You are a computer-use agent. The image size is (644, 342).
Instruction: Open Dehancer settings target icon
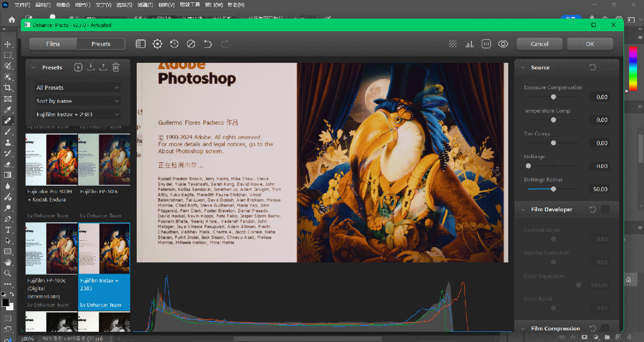157,44
